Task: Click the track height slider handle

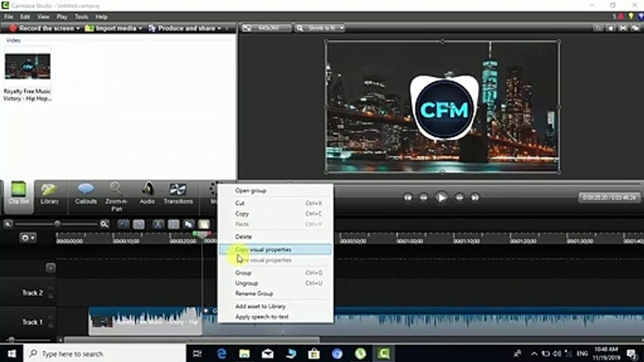Action: (12, 340)
